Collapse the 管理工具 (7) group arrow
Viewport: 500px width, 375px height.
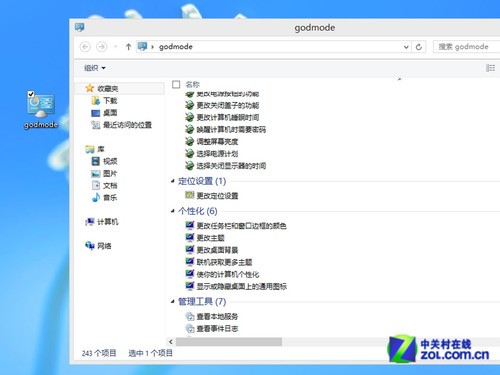coord(173,302)
